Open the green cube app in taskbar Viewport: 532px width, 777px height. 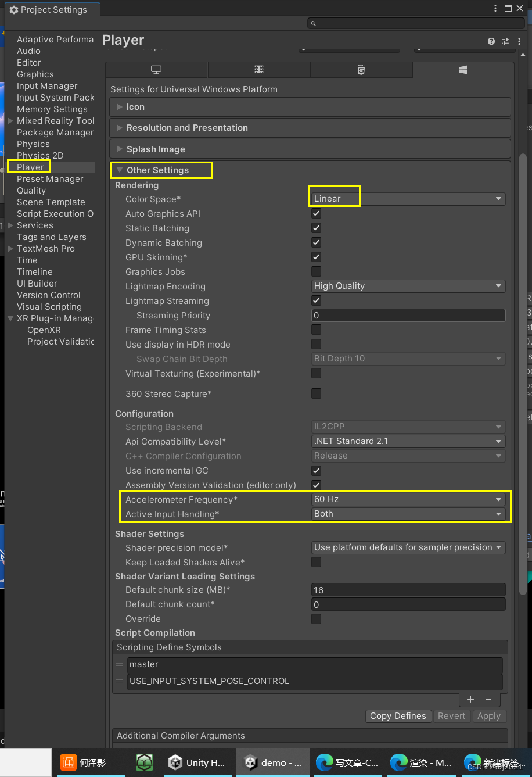(144, 762)
